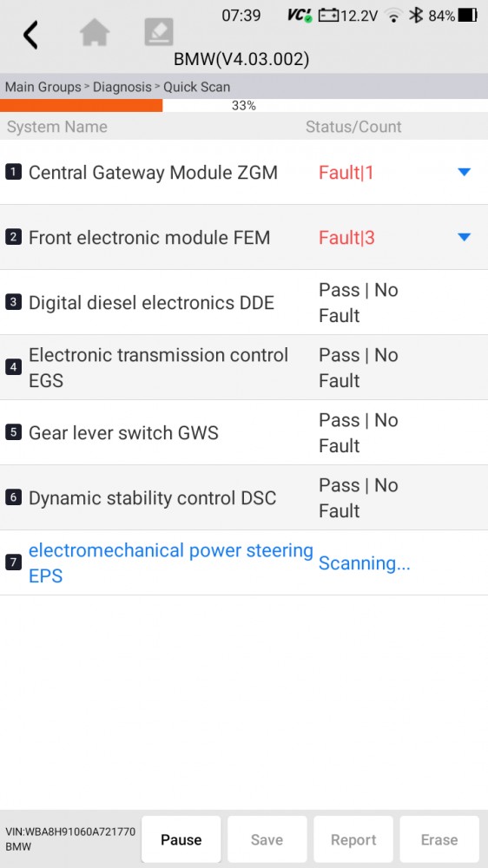Pause the quick scan
Viewport: 488px width, 868px height.
[x=181, y=839]
